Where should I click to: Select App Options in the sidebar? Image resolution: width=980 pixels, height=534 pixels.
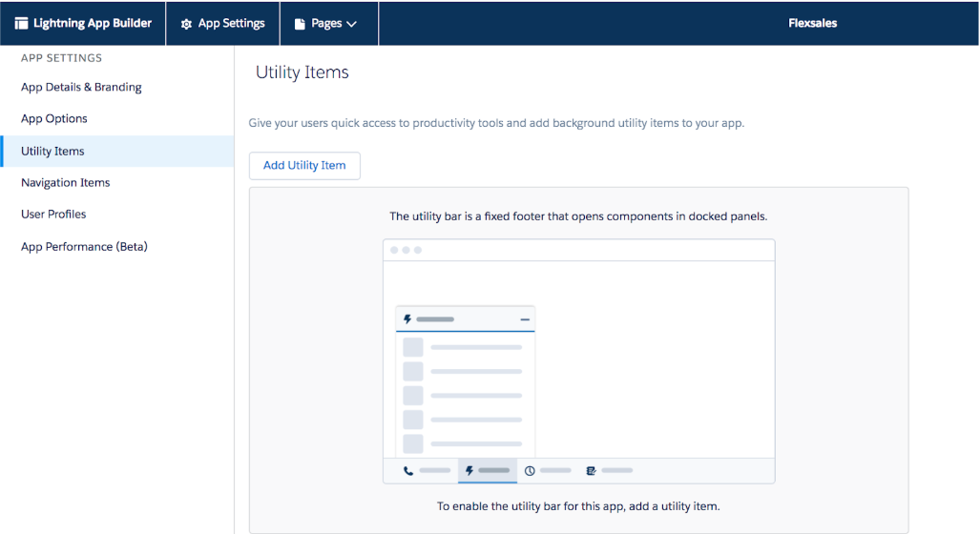coord(54,118)
